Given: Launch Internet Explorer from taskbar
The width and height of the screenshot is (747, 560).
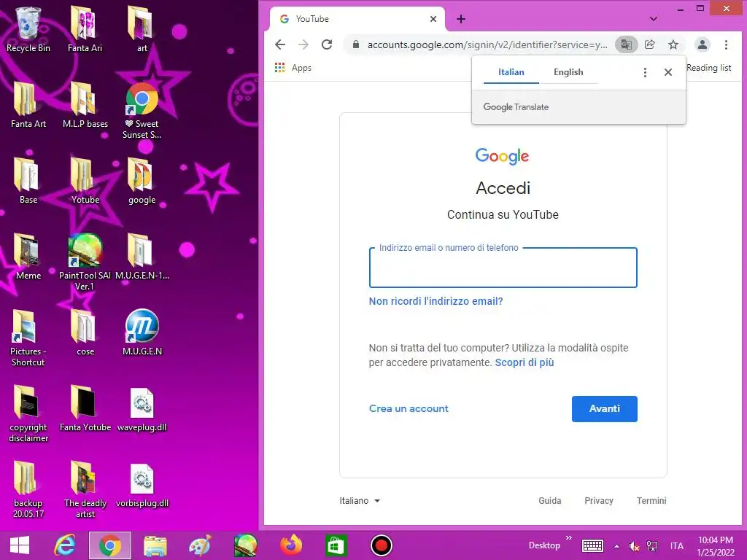Looking at the screenshot, I should click(65, 545).
